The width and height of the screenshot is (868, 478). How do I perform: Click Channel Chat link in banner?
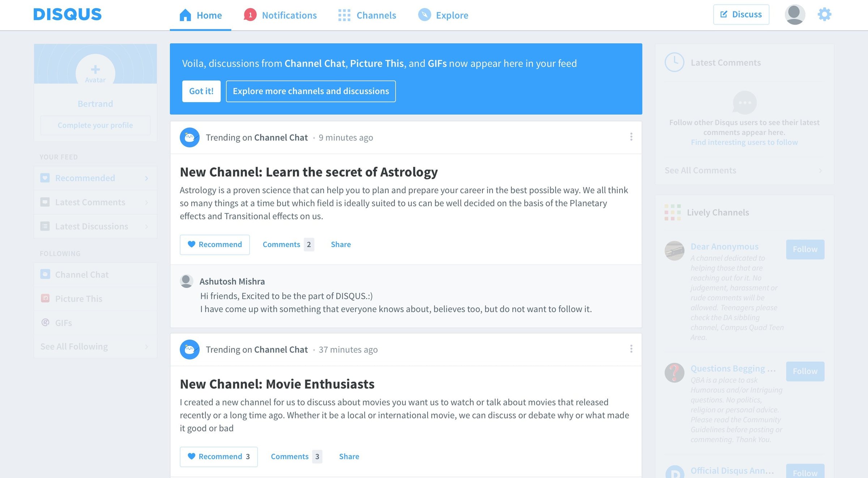315,64
